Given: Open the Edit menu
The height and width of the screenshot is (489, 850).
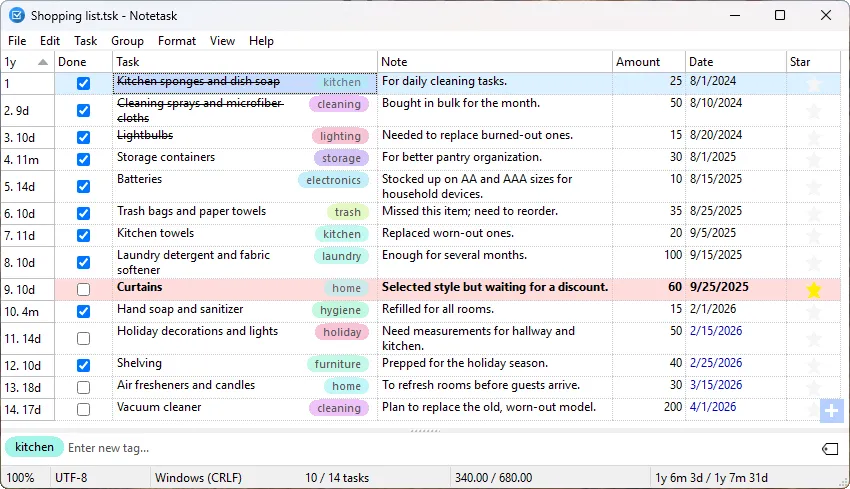Looking at the screenshot, I should pos(50,41).
